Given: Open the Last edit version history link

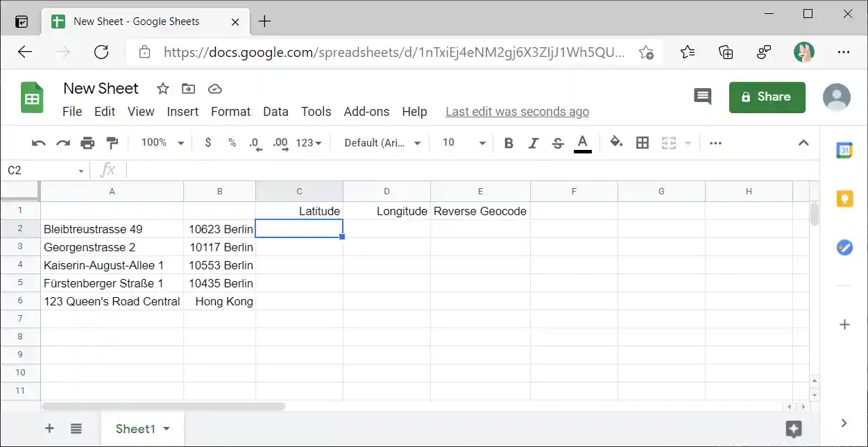Looking at the screenshot, I should click(517, 111).
